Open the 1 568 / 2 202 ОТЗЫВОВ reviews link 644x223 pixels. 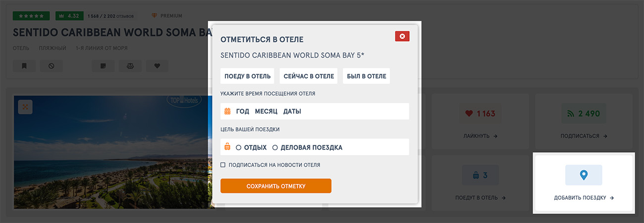(110, 16)
